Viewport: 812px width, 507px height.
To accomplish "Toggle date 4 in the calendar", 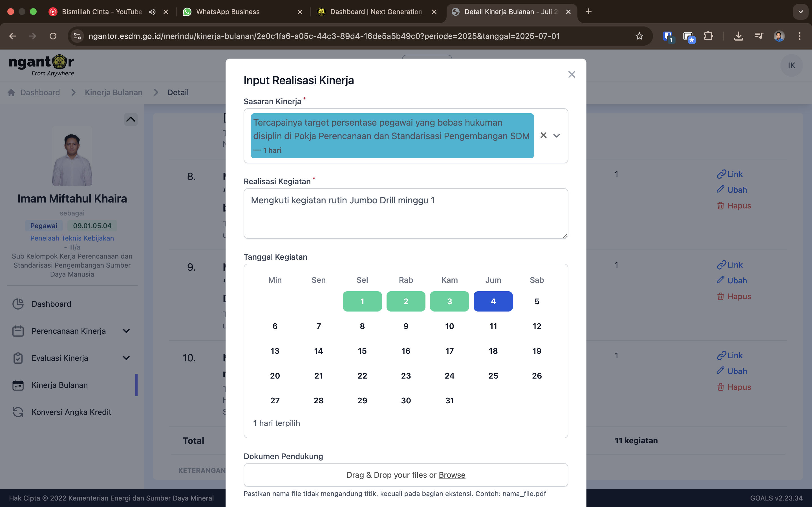I will point(493,301).
